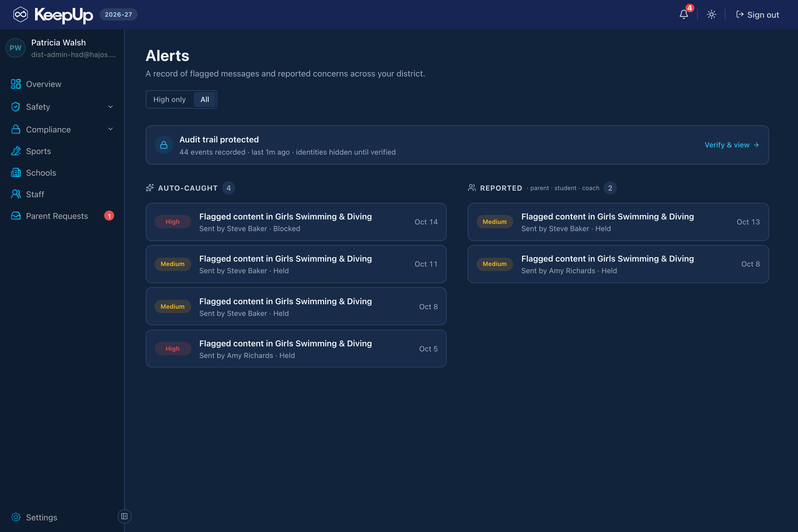Screen dimensions: 798x532
Task: Open the Oct 14 Blocked alert
Action: pyautogui.click(x=296, y=222)
